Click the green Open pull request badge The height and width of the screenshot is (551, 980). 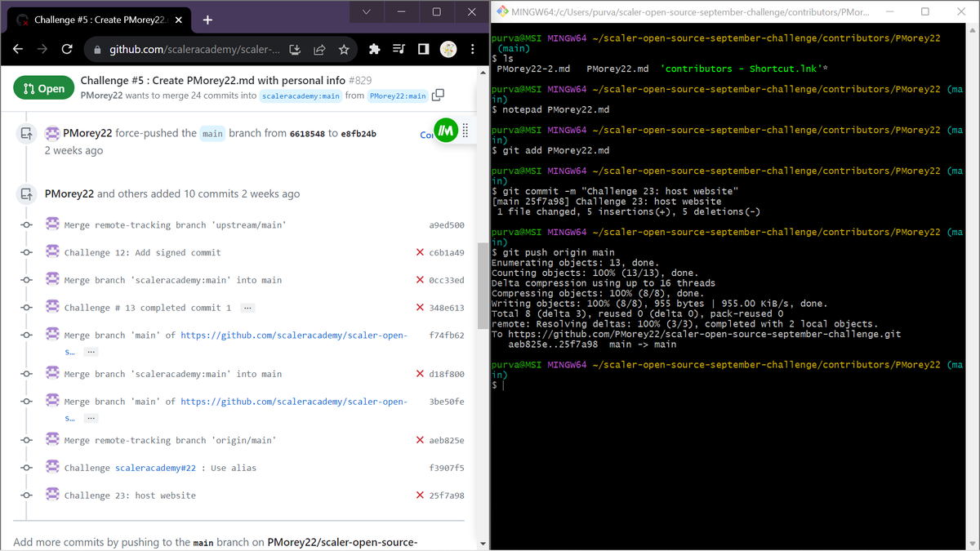click(43, 88)
